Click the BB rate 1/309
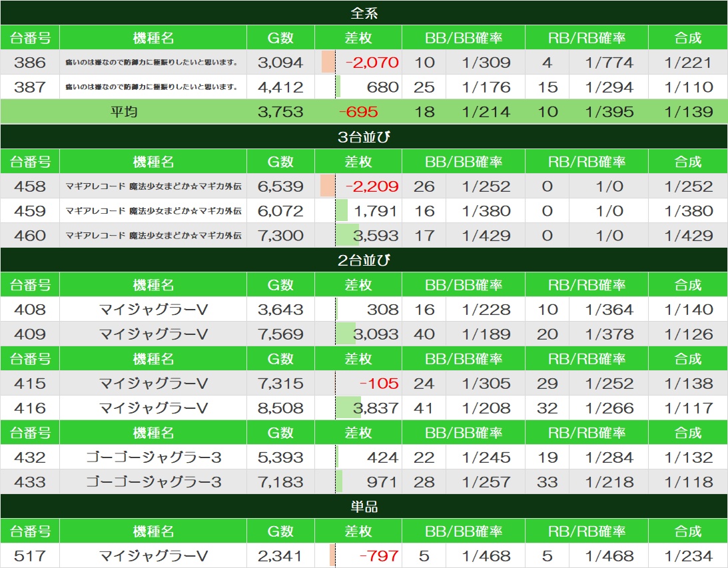This screenshot has height=568, width=728. [x=486, y=62]
